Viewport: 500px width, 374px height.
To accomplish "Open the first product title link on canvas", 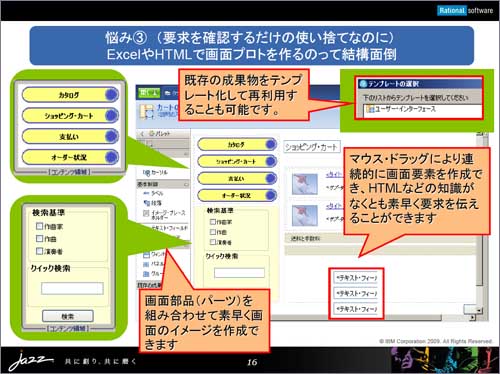I will click(x=334, y=174).
